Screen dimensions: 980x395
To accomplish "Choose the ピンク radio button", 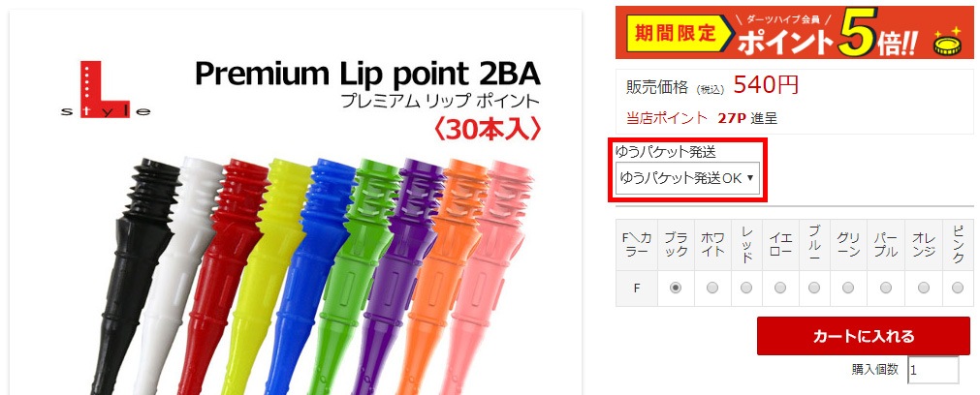I will pyautogui.click(x=958, y=288).
